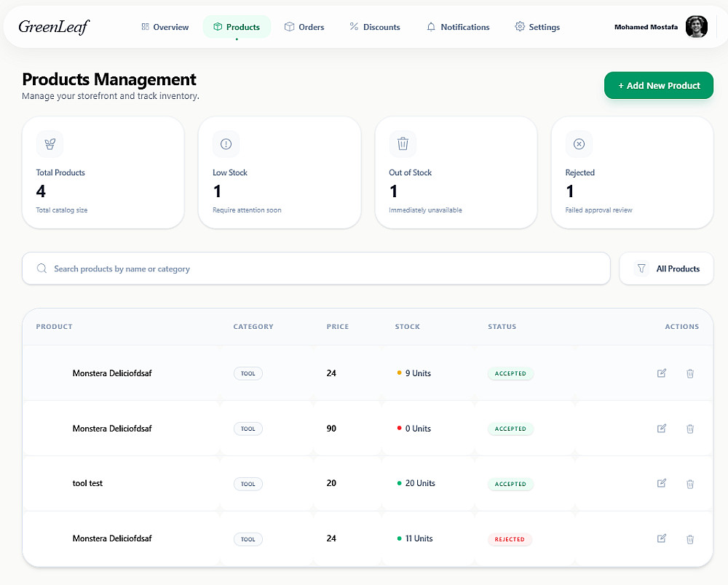Click the price 20 cell

[331, 483]
